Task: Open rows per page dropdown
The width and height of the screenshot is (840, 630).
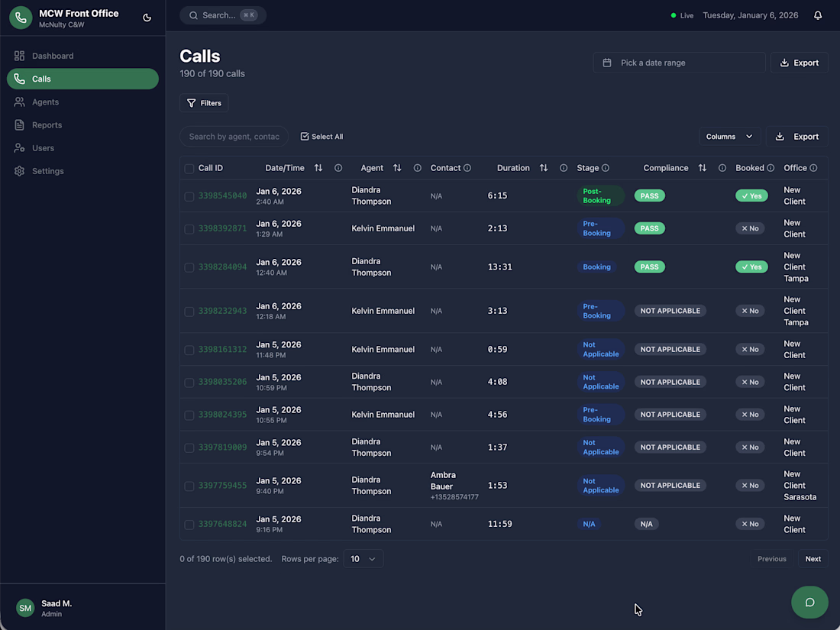Action: 363,559
